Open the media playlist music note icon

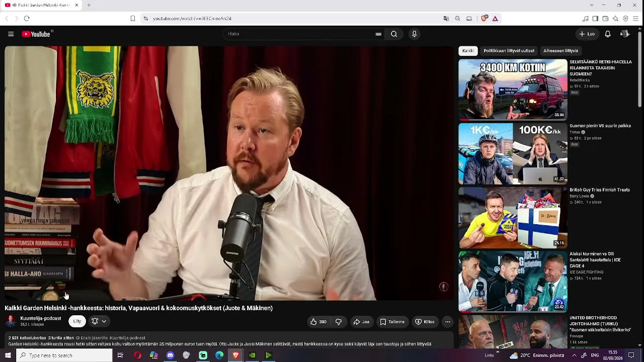pos(585,19)
